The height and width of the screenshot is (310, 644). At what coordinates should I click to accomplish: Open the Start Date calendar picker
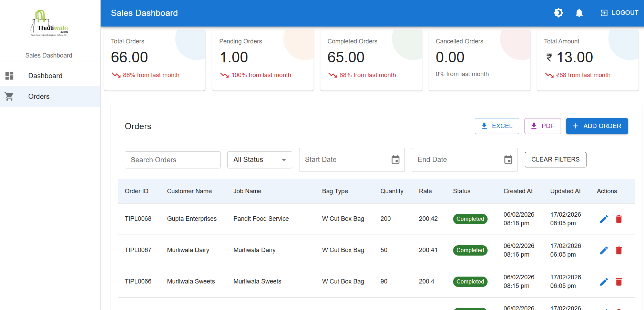click(x=395, y=159)
